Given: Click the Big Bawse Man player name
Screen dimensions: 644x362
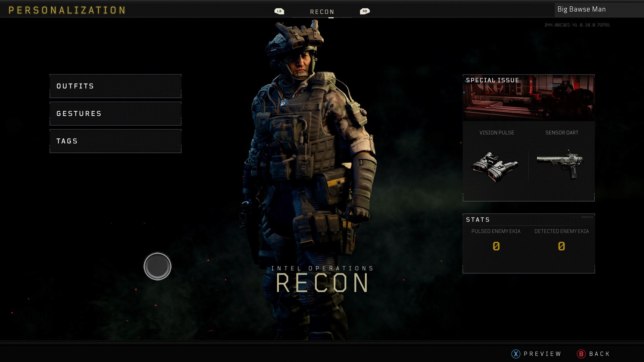Looking at the screenshot, I should click(581, 9).
